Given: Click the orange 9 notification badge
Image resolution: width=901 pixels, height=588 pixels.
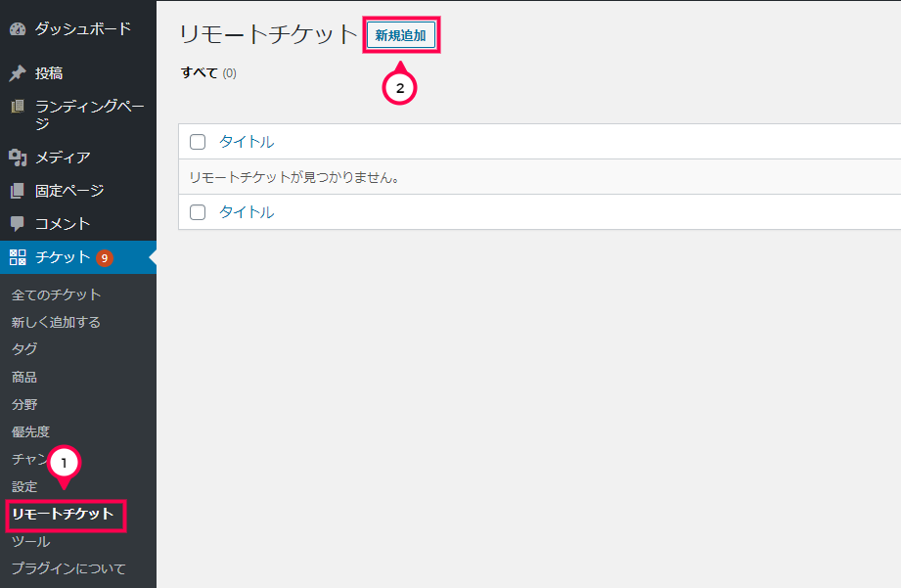Looking at the screenshot, I should [104, 258].
